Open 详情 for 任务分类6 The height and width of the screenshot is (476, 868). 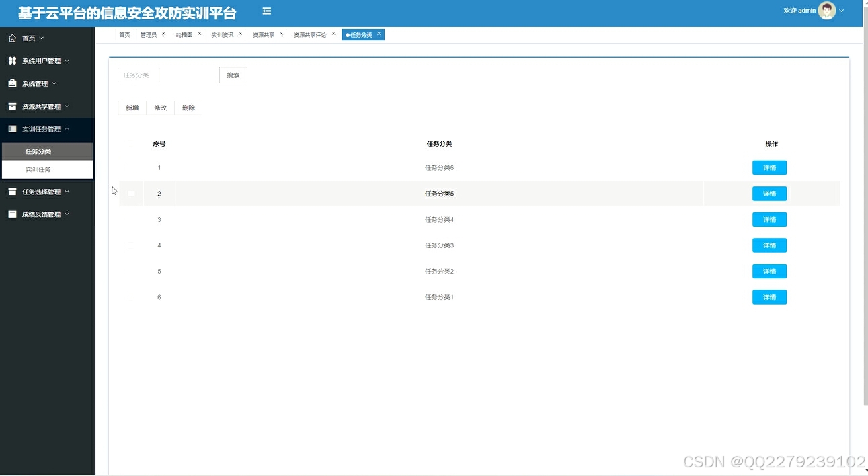768,167
